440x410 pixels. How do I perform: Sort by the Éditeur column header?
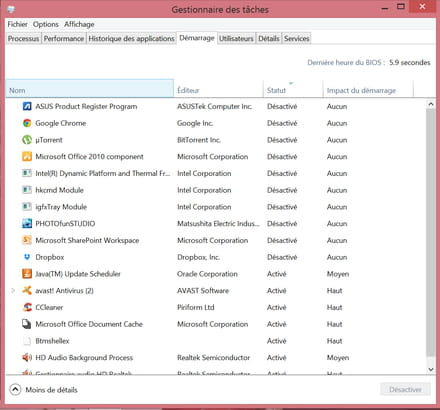[218, 88]
